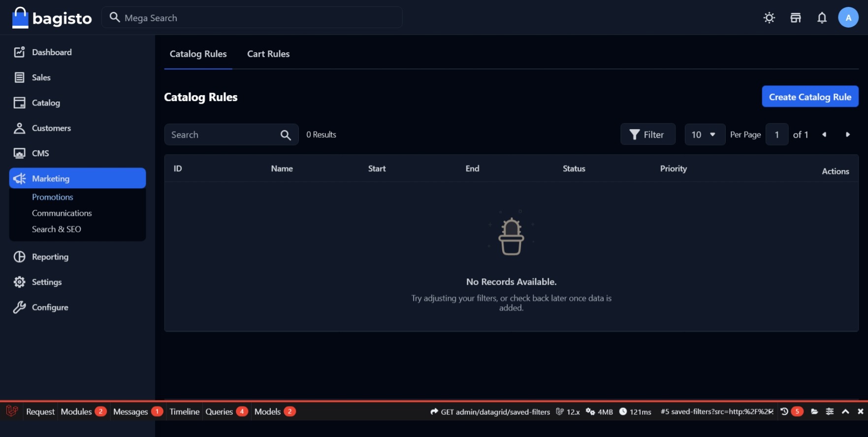Open Customers from the sidebar
The image size is (868, 437).
pyautogui.click(x=77, y=128)
